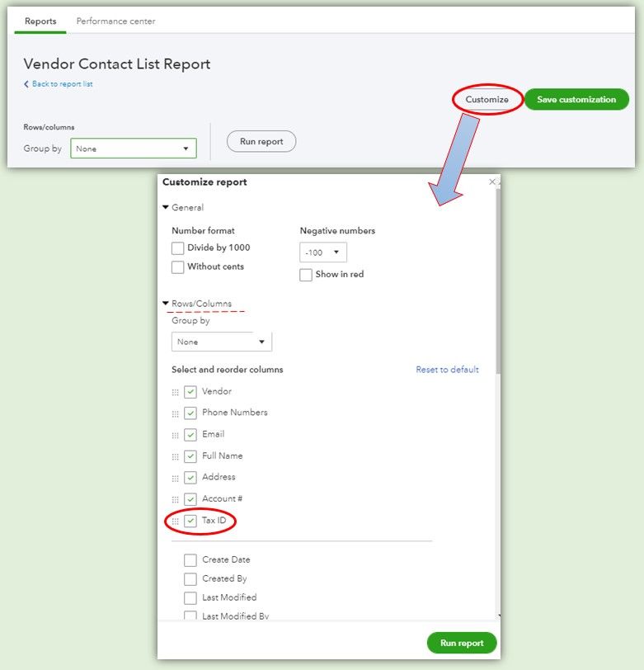Click the drag handle beside Email column
The image size is (644, 670).
click(175, 436)
